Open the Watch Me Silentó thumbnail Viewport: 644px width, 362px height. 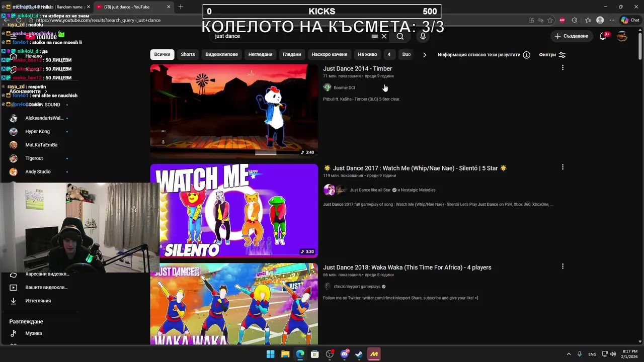(x=234, y=211)
